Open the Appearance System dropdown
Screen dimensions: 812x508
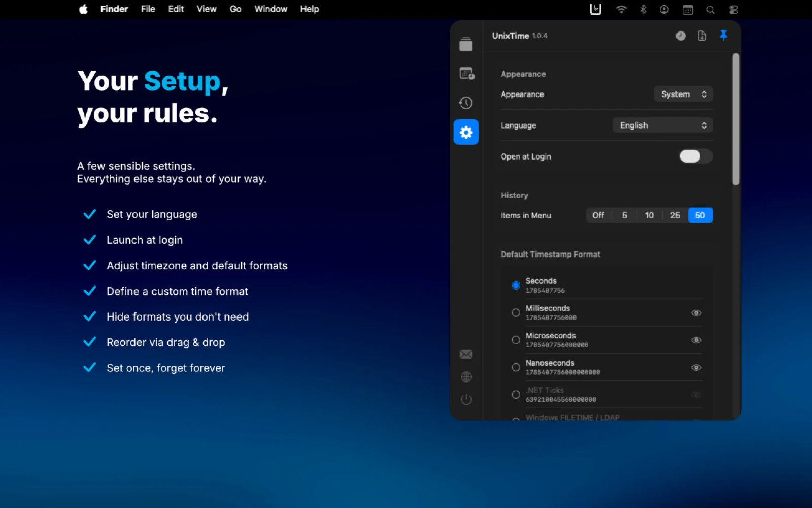[684, 94]
